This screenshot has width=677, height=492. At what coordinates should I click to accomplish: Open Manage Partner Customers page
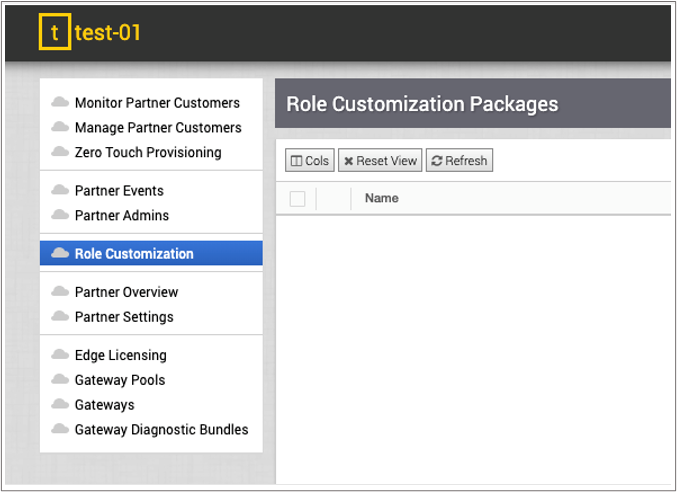click(158, 128)
